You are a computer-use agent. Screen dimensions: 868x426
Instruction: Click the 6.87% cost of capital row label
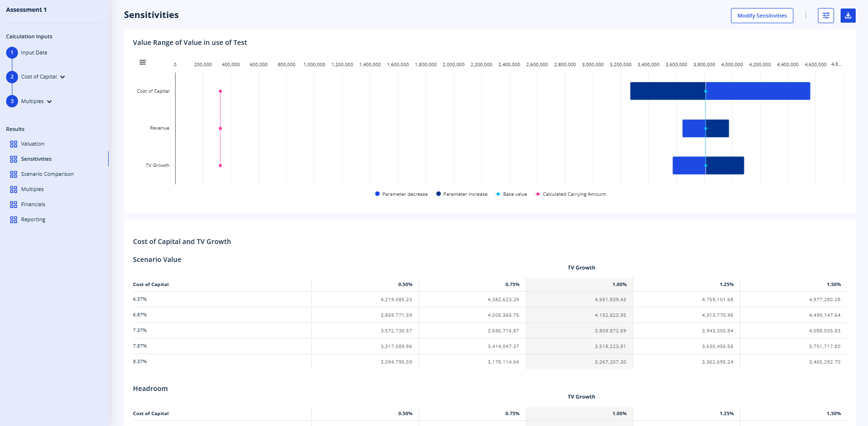pos(140,314)
